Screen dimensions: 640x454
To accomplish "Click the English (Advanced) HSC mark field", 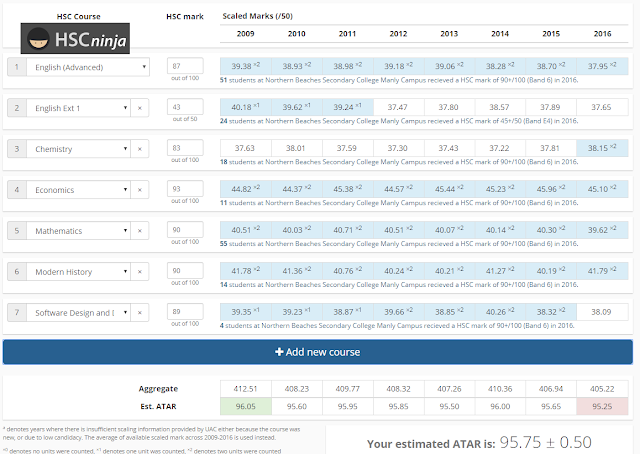I will (x=185, y=66).
